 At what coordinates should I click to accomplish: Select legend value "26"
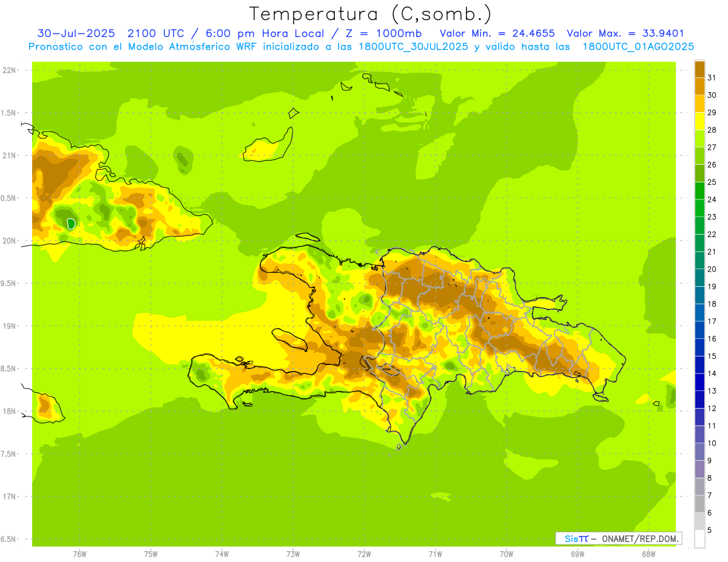pos(712,164)
